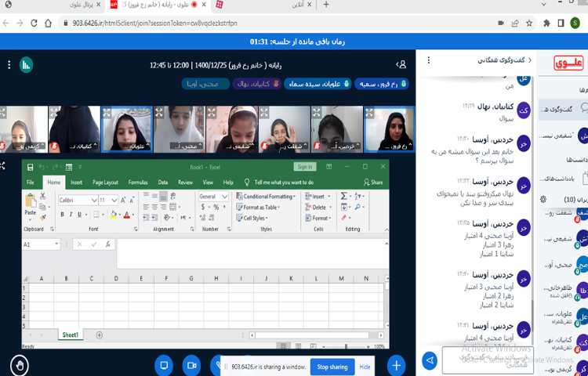The height and width of the screenshot is (376, 588).
Task: Click the Excel Save icon
Action: pyautogui.click(x=31, y=168)
